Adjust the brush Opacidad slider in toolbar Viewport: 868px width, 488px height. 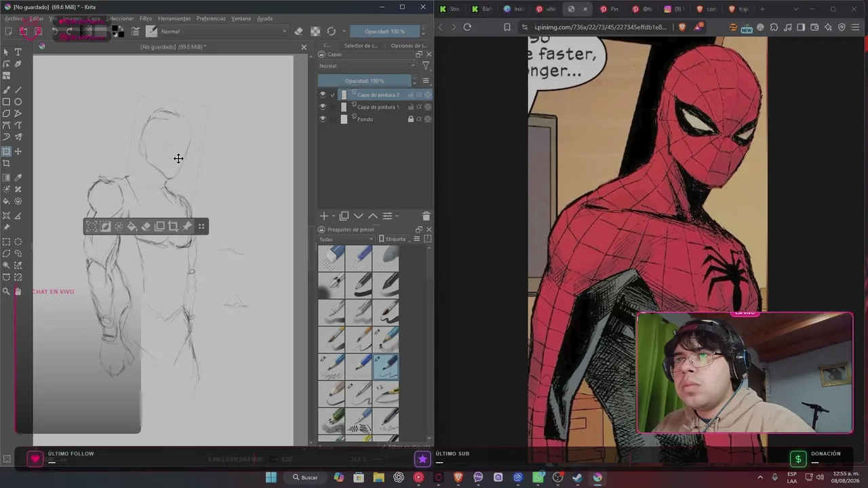coord(384,31)
